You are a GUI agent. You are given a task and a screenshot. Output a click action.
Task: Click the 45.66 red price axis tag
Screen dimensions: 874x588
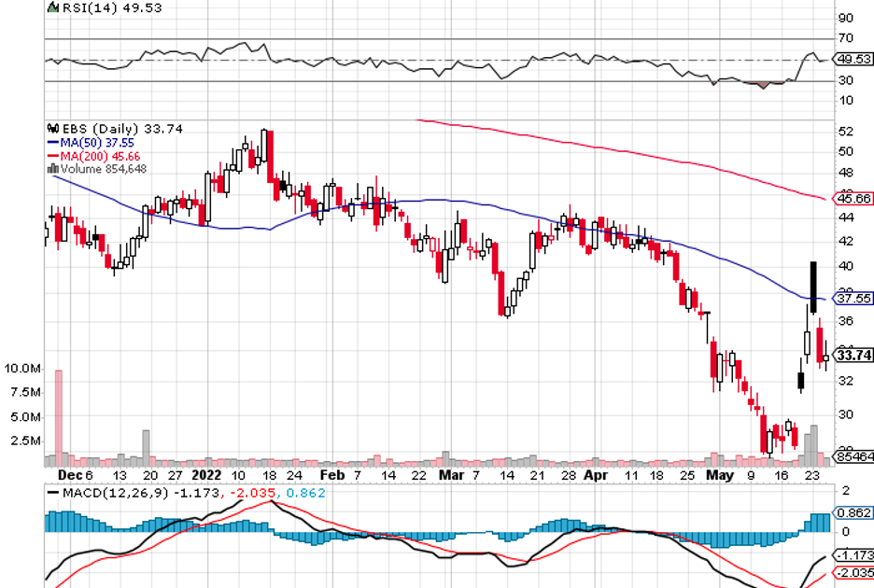coord(853,199)
